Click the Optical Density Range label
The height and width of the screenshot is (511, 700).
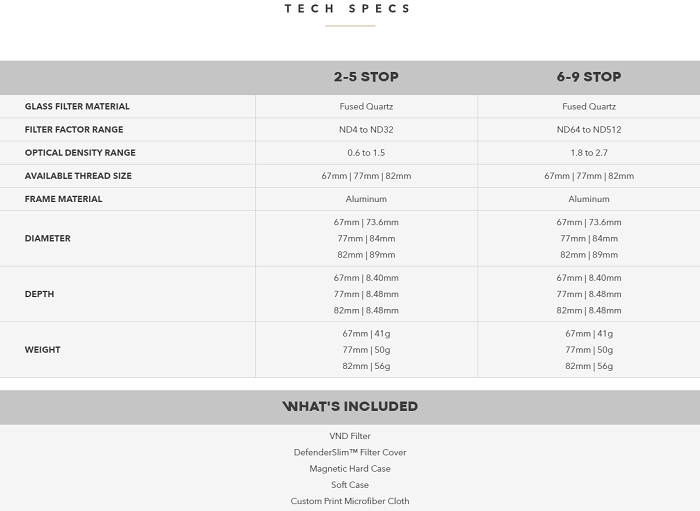(x=80, y=153)
